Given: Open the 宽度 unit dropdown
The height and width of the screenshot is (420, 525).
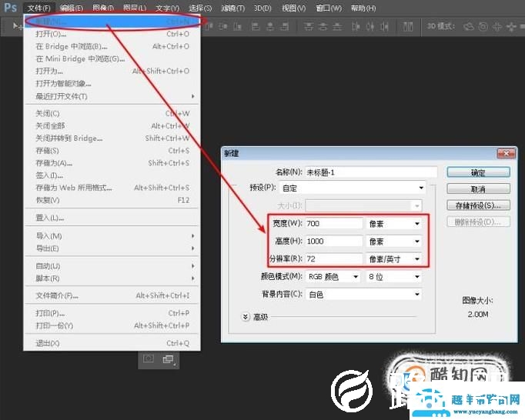Looking at the screenshot, I should tap(394, 224).
